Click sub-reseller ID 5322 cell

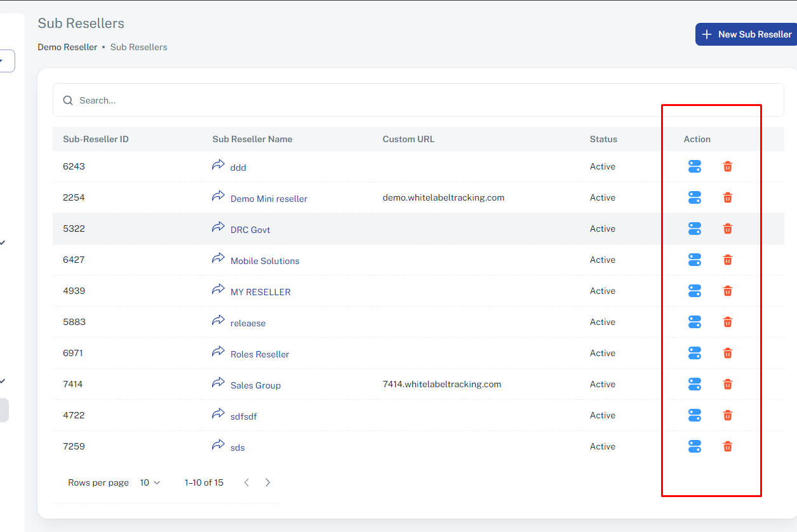(74, 229)
